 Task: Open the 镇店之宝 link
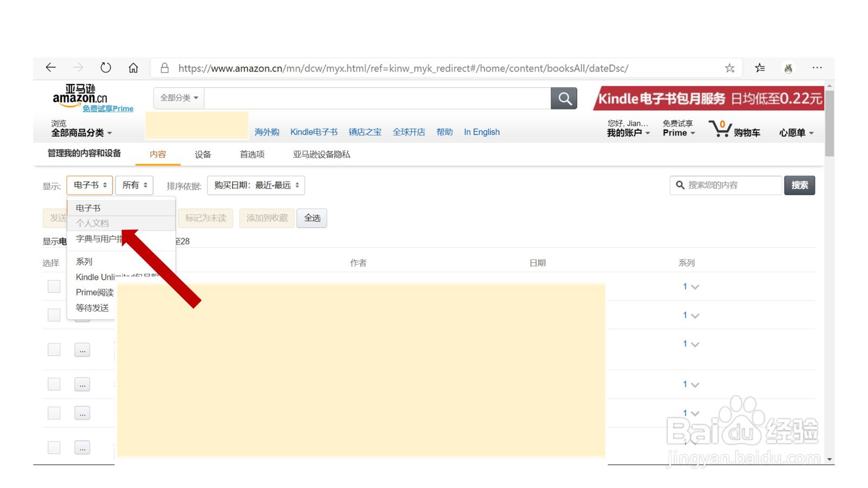pos(365,132)
